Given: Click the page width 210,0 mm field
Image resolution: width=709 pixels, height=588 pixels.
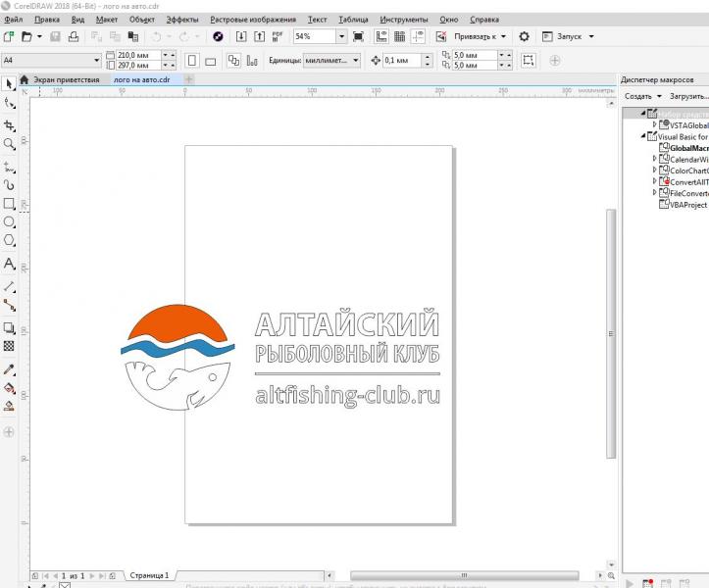Looking at the screenshot, I should tap(138, 55).
